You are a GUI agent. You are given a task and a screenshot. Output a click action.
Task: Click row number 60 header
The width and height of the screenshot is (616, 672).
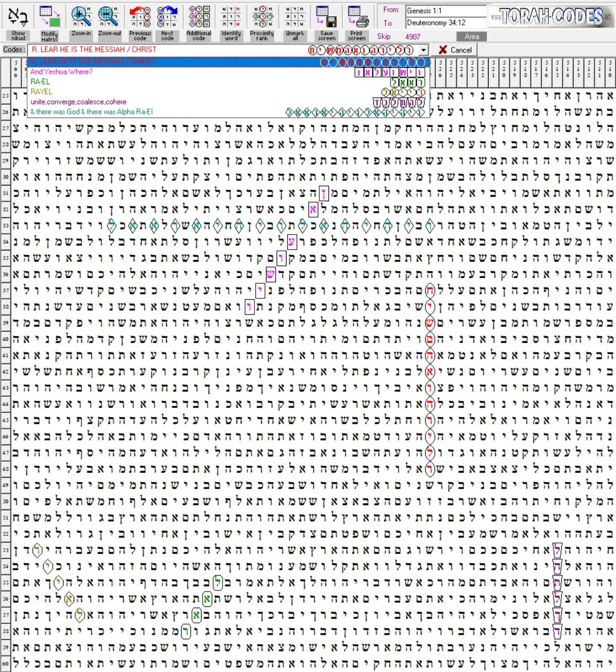[x=5, y=663]
